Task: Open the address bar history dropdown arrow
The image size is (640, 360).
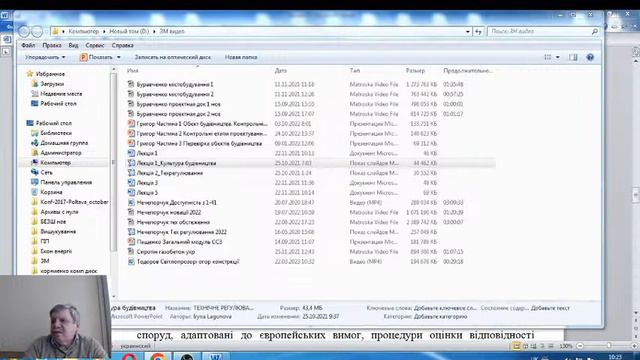Action: pos(468,31)
